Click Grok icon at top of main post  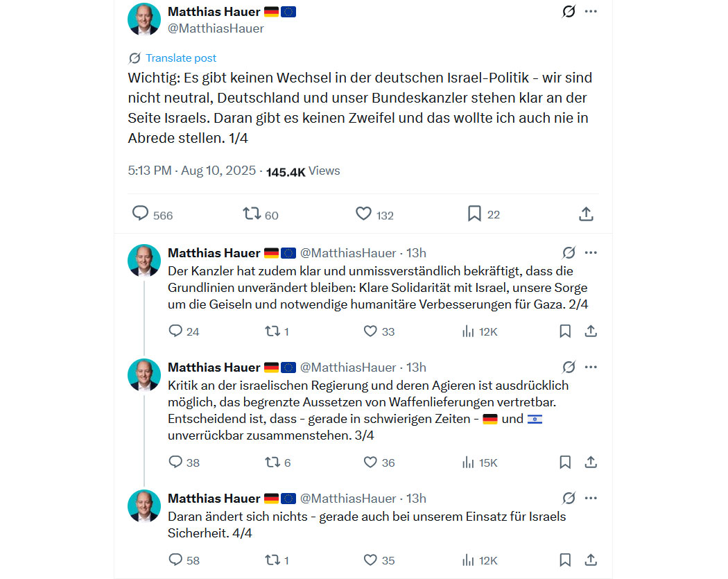pyautogui.click(x=569, y=11)
